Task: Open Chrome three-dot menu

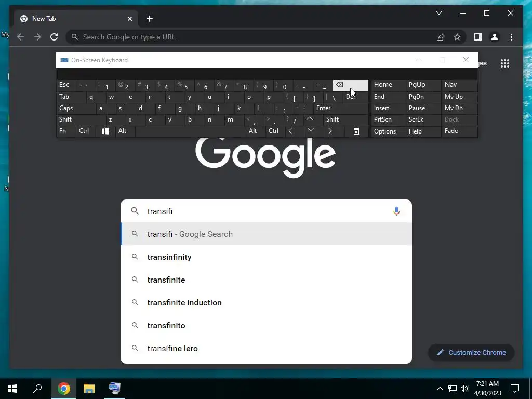Action: [511, 37]
